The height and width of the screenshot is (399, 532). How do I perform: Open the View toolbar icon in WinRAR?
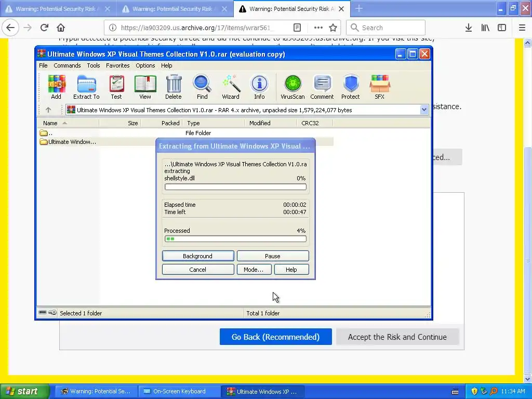pos(145,87)
